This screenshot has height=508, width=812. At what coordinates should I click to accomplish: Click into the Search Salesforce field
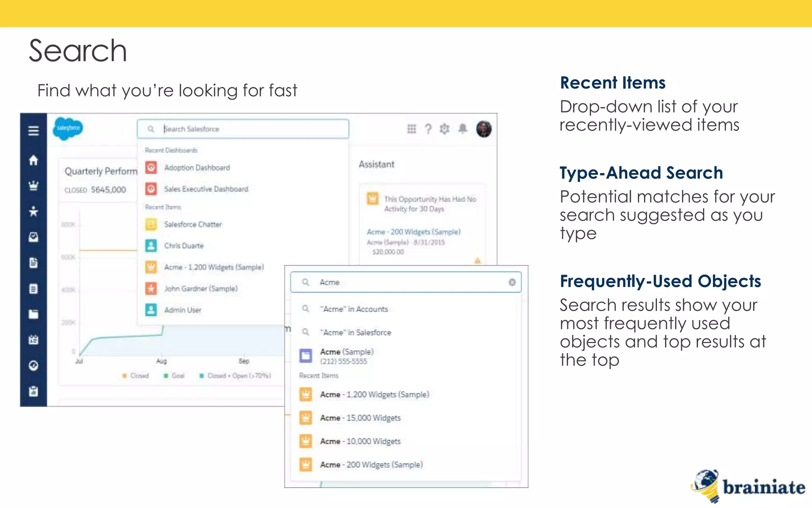point(243,129)
